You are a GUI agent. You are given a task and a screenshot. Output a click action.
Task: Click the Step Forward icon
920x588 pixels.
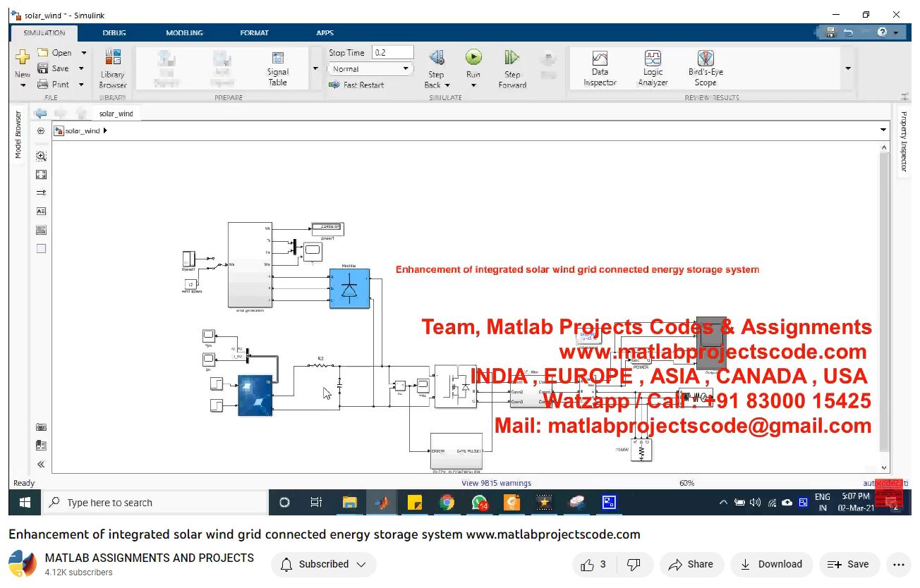click(512, 58)
